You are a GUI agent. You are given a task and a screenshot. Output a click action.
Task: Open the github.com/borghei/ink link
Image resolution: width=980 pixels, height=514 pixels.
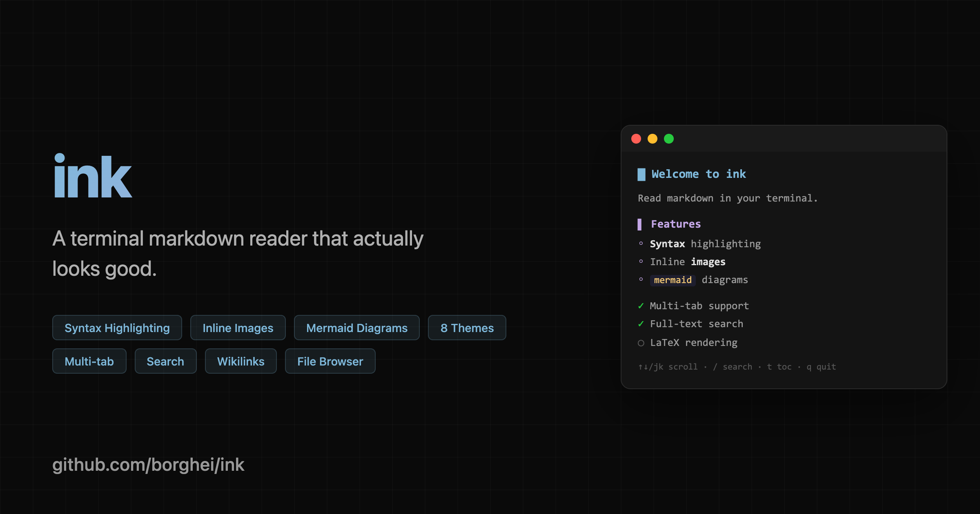[148, 465]
